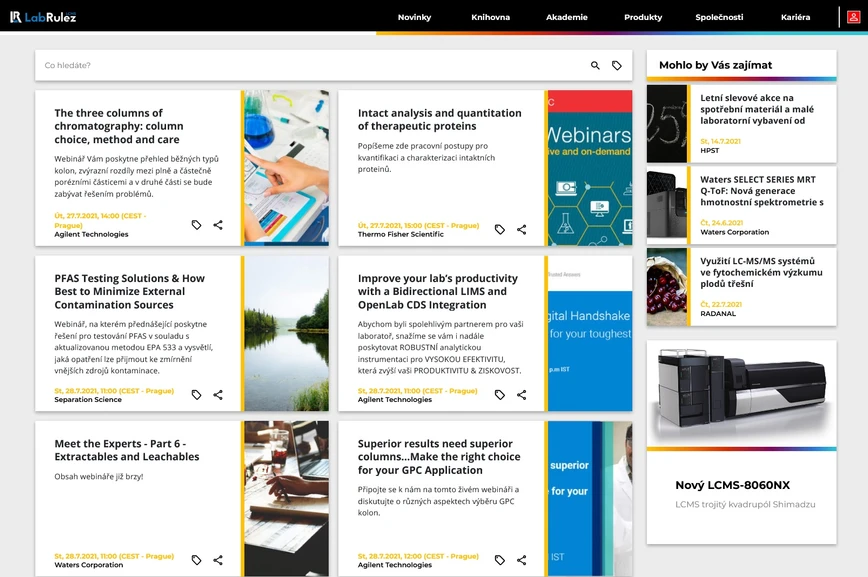Click 'Obsah webináře již brzy!' text

[x=99, y=476]
